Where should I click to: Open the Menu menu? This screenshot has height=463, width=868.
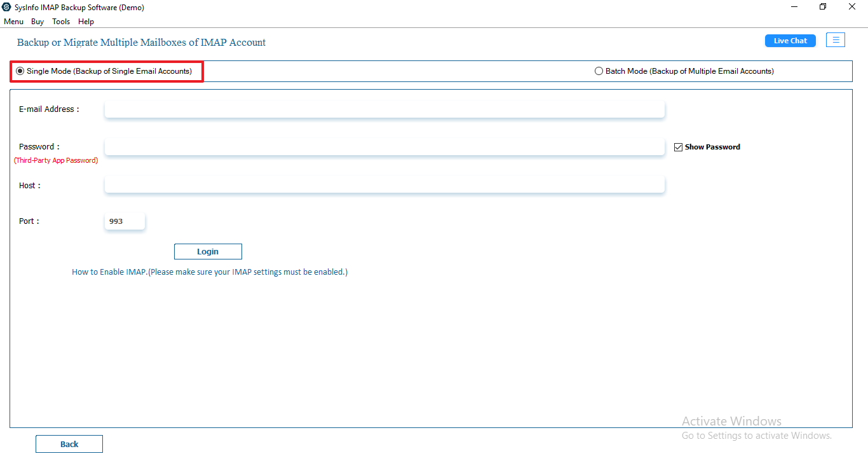[13, 22]
